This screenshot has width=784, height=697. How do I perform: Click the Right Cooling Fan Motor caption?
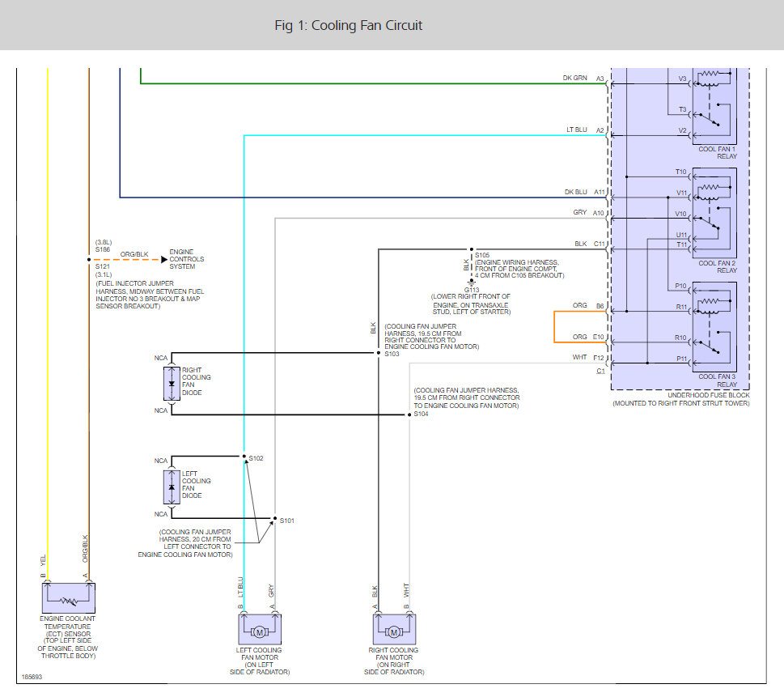pos(394,661)
